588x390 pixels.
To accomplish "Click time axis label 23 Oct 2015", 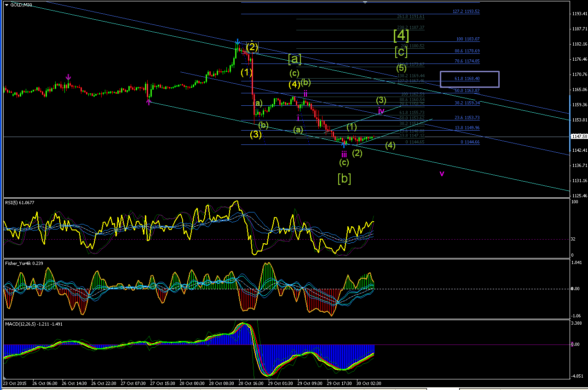I will click(x=14, y=383).
